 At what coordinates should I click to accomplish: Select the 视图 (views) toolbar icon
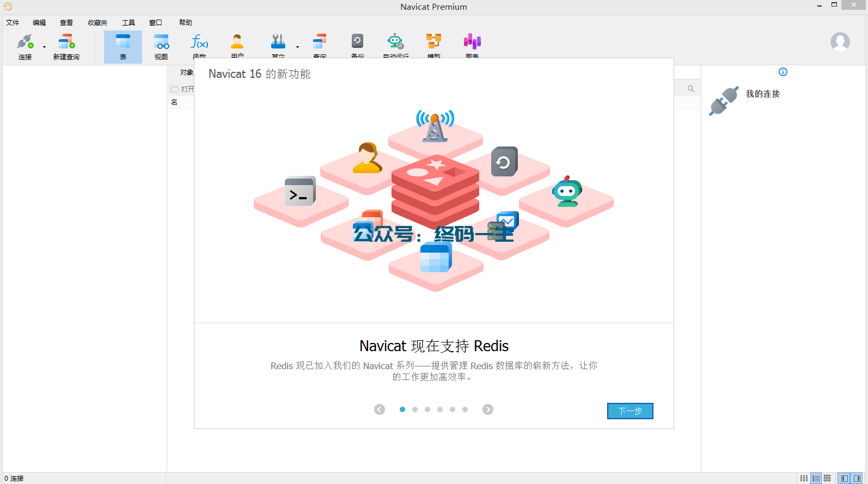pyautogui.click(x=161, y=41)
